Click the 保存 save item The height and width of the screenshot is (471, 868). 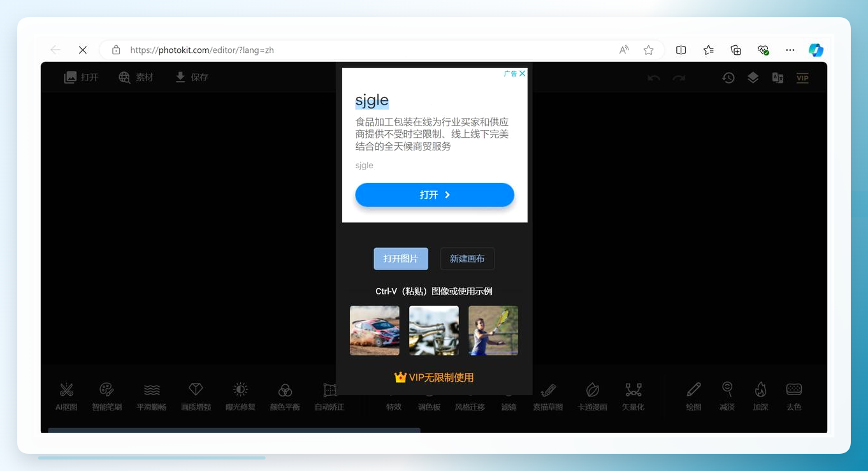click(192, 77)
